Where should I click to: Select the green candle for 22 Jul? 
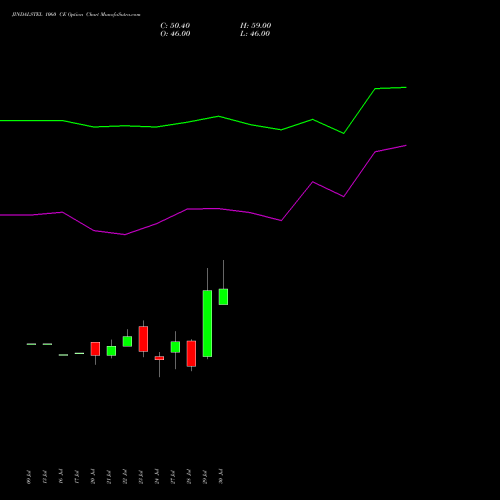pos(127,341)
